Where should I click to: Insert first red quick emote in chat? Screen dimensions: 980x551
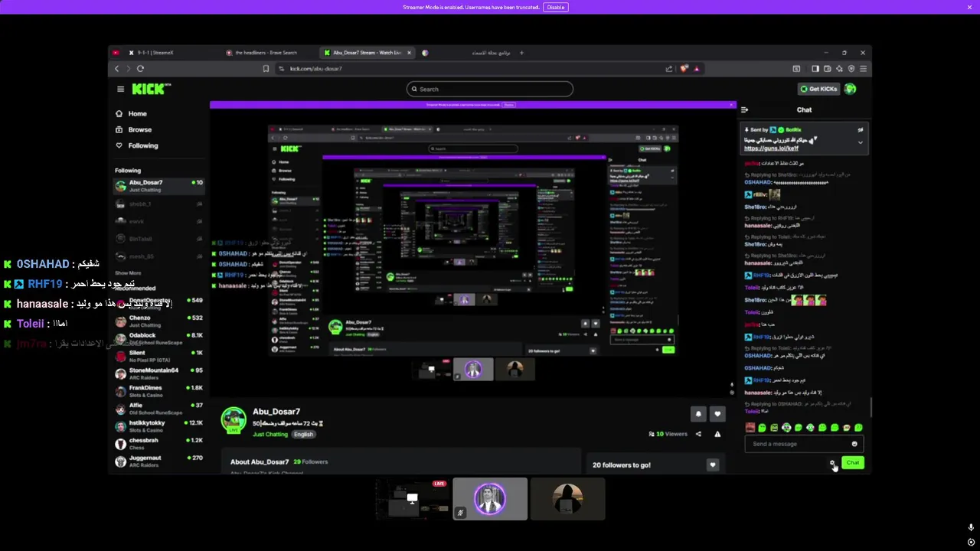(x=750, y=428)
